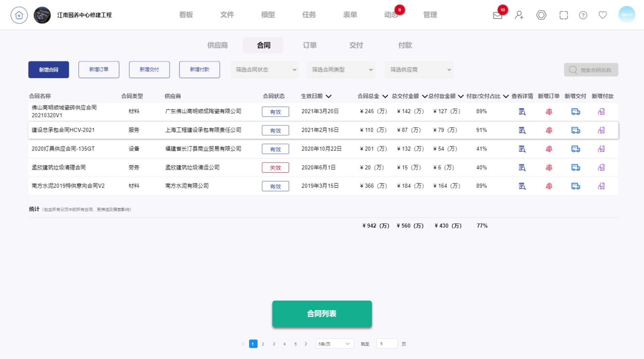Screen dimensions: 644x359
Task: Toggle fullscreen mode icon
Action: [x=563, y=15]
